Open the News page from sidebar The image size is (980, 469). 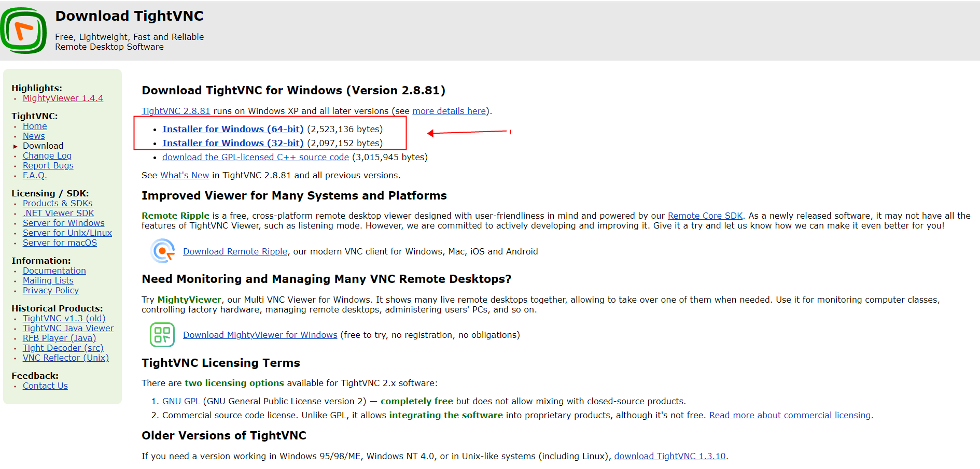[x=34, y=136]
